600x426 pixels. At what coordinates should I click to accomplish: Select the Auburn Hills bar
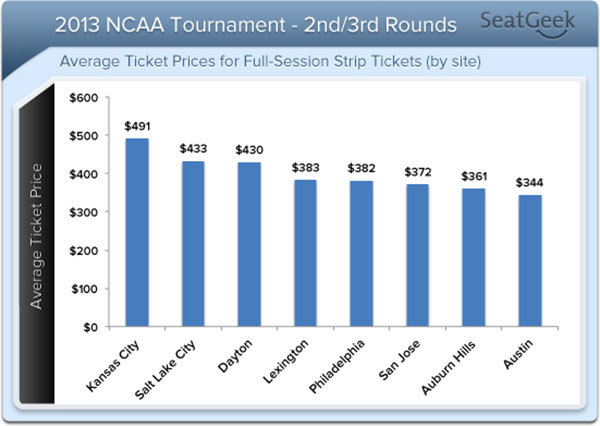tap(473, 258)
